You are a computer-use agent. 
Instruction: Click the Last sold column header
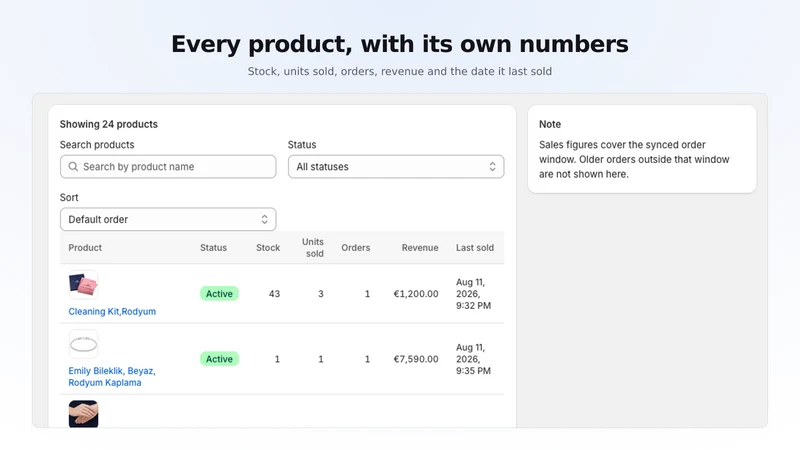click(x=475, y=247)
